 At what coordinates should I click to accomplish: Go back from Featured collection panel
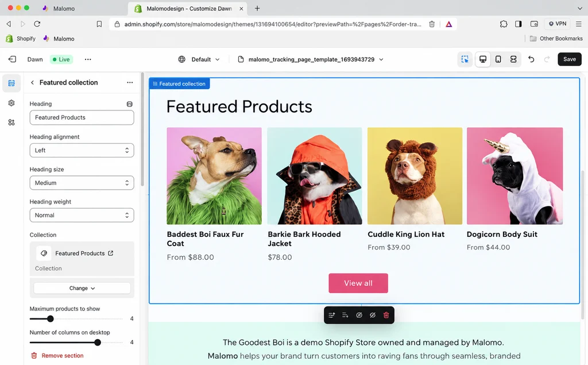pyautogui.click(x=32, y=83)
